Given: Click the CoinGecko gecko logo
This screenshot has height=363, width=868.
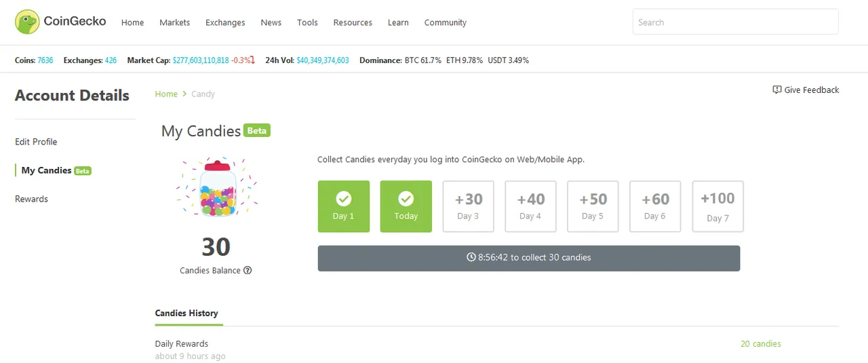Looking at the screenshot, I should (27, 22).
